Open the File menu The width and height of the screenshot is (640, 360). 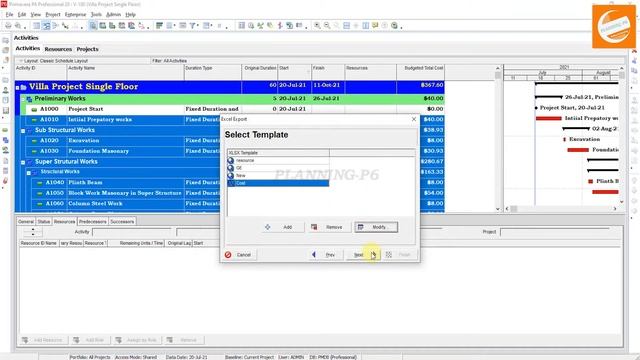pos(9,14)
